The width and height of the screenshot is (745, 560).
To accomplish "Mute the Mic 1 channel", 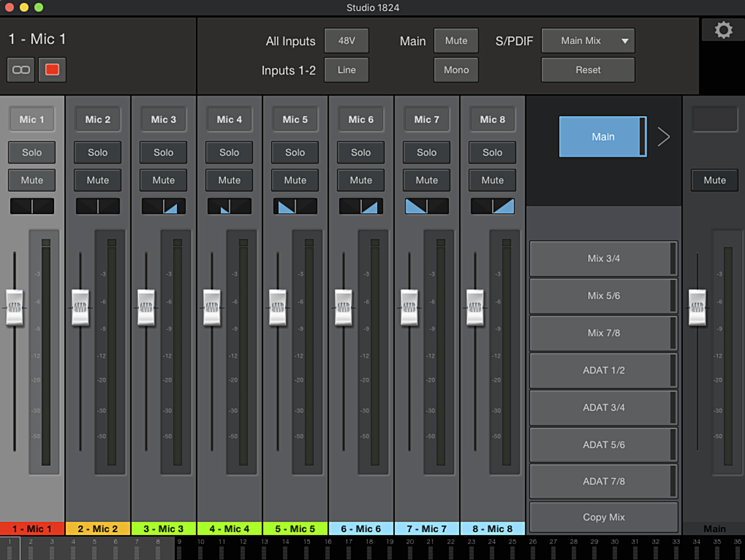I will tap(32, 180).
